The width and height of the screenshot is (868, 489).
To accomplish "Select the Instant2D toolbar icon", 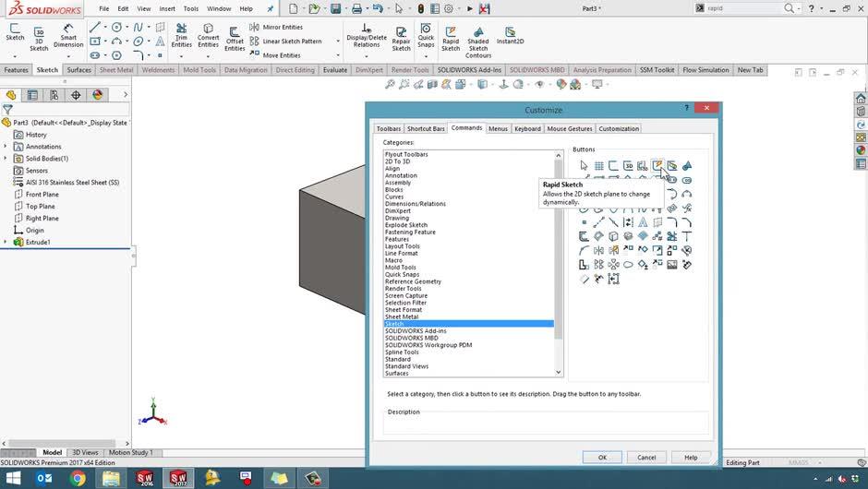I will (x=510, y=35).
